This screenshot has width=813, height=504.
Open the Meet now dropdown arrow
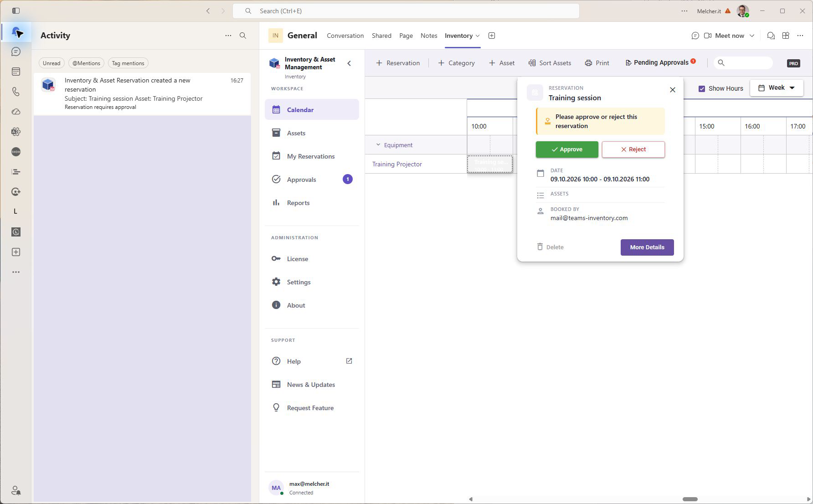[x=752, y=36]
